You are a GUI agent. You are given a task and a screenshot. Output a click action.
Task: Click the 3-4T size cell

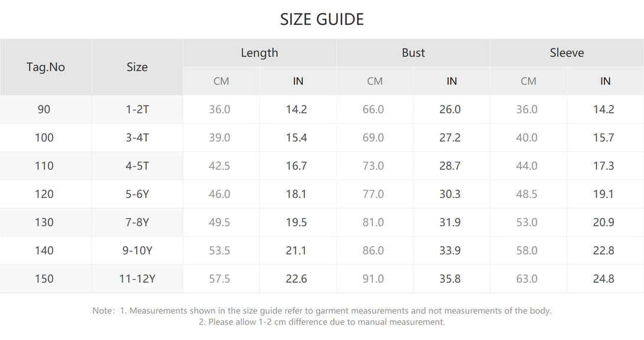tap(136, 138)
